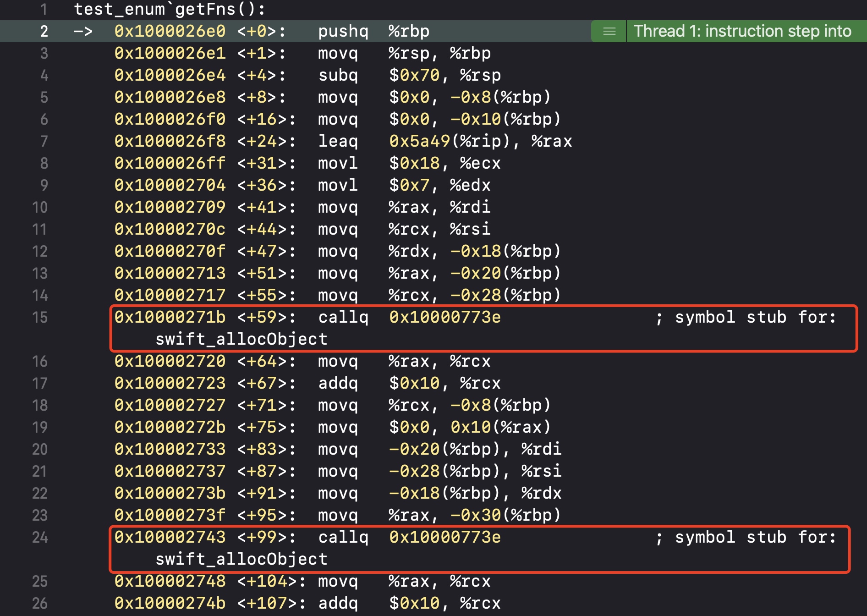Click operand $0x0, 0x10(%rax)
This screenshot has width=867, height=616.
[470, 427]
